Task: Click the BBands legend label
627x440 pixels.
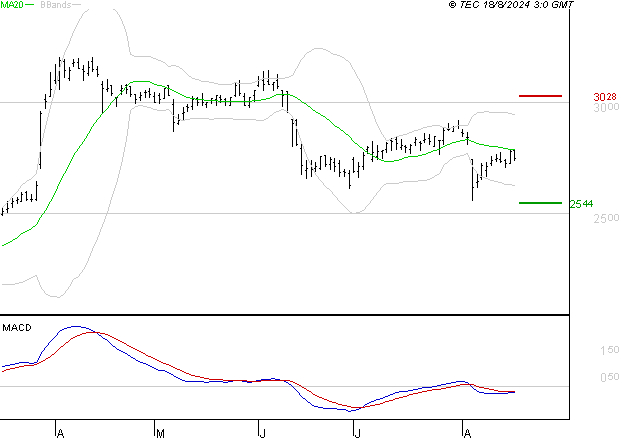Action: (x=56, y=5)
